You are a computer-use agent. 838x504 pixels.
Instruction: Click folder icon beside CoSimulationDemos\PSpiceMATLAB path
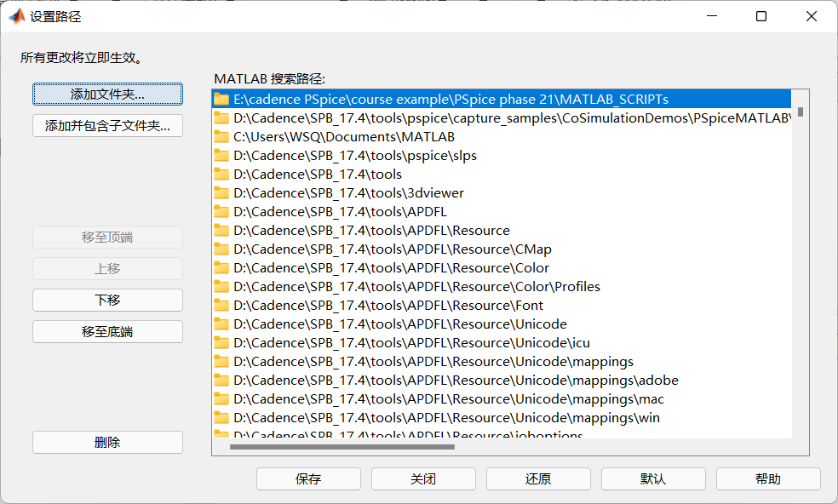pyautogui.click(x=221, y=118)
